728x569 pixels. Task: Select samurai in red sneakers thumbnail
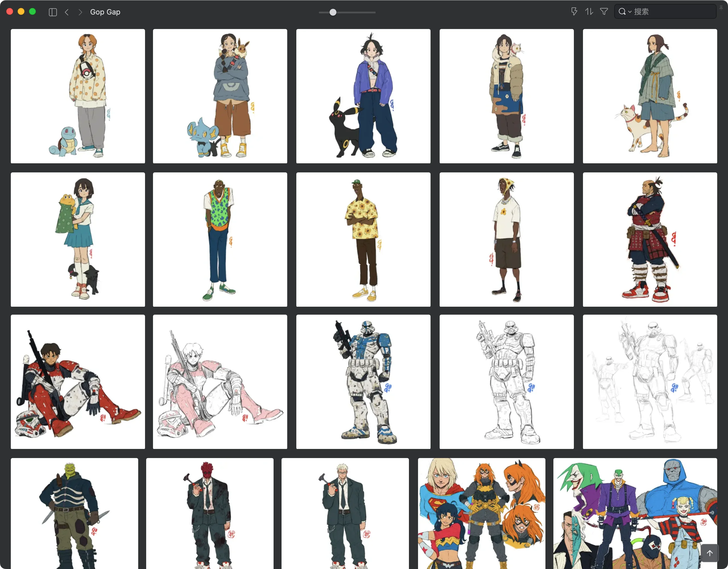tap(650, 240)
